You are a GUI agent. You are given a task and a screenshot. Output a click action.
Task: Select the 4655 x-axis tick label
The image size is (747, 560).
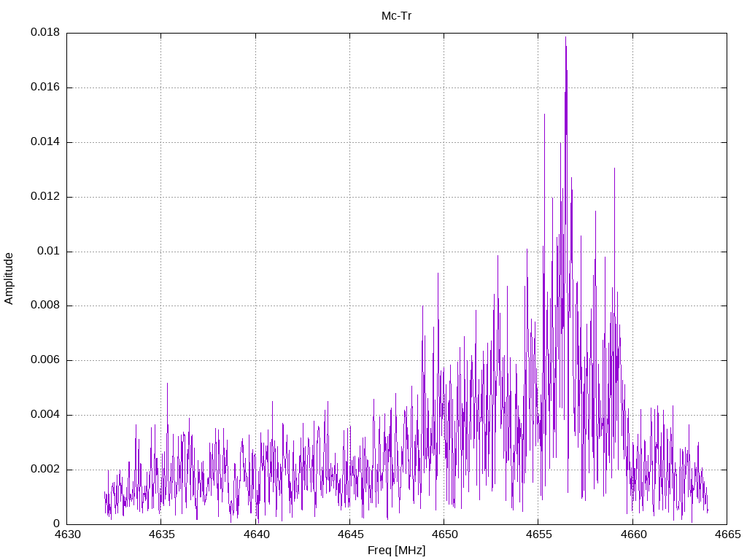click(x=538, y=535)
